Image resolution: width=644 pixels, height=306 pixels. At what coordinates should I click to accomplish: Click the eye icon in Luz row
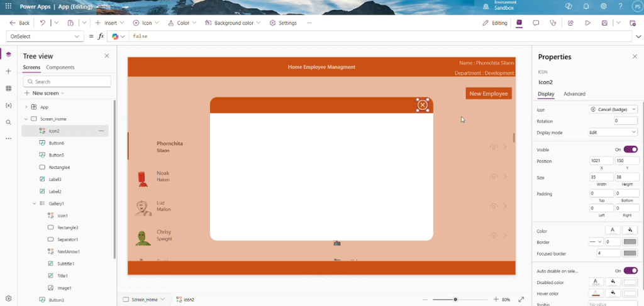(494, 206)
